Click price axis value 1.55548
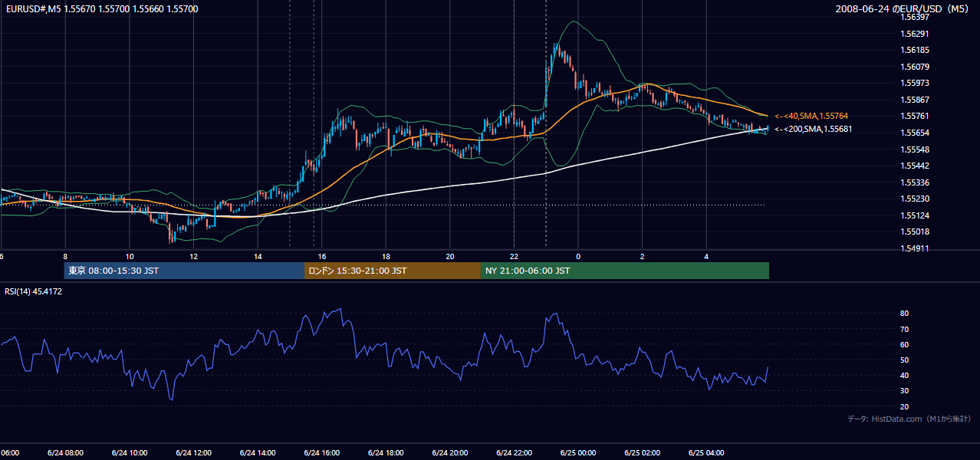Image resolution: width=980 pixels, height=460 pixels. (916, 149)
